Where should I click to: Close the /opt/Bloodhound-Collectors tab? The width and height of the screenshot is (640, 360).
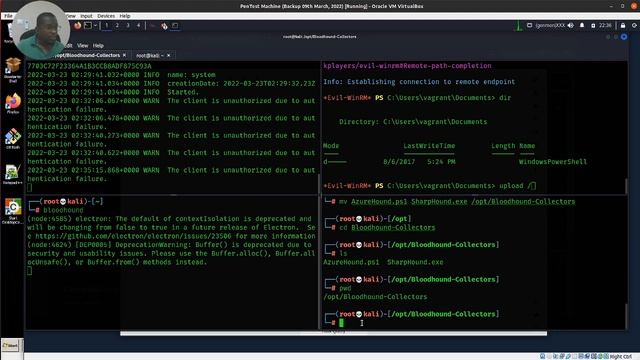124,55
